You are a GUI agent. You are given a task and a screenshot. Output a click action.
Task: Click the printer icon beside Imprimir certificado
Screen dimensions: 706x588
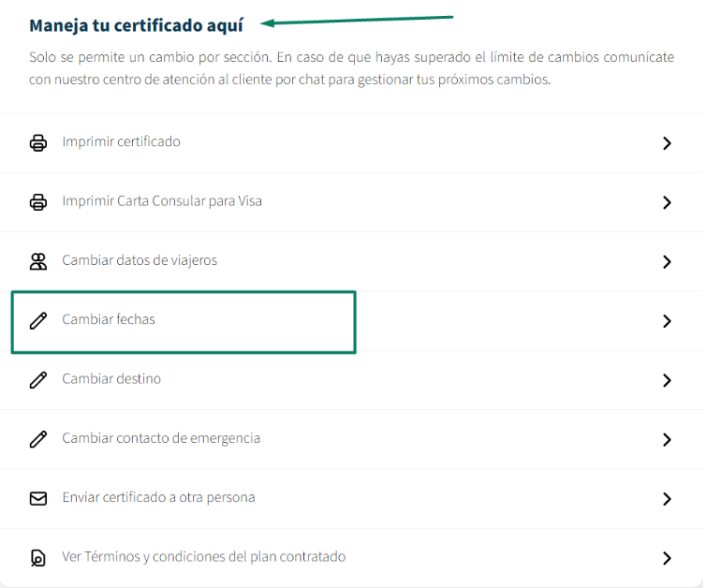pyautogui.click(x=38, y=143)
